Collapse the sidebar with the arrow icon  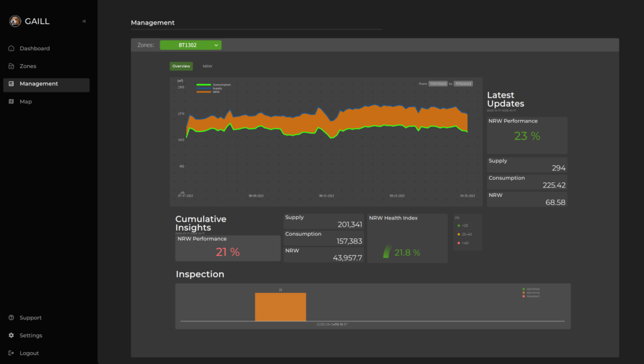click(x=84, y=21)
